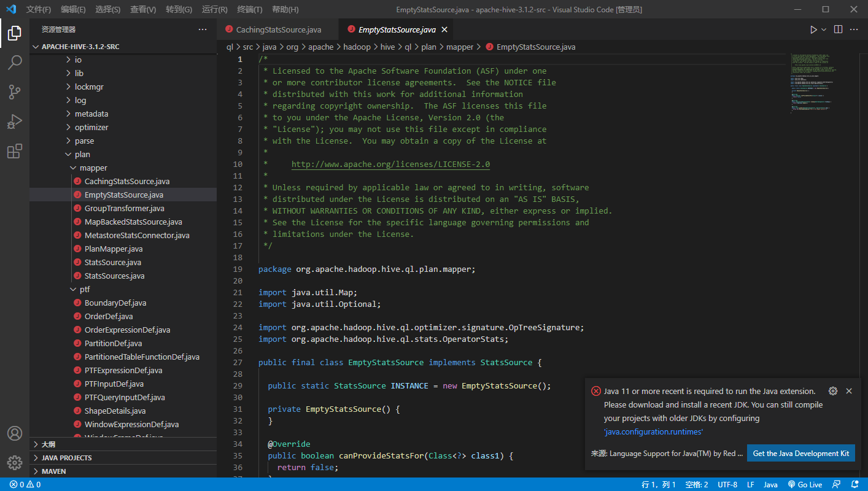The image size is (868, 491).
Task: Change Java language mode in status bar
Action: 770,484
